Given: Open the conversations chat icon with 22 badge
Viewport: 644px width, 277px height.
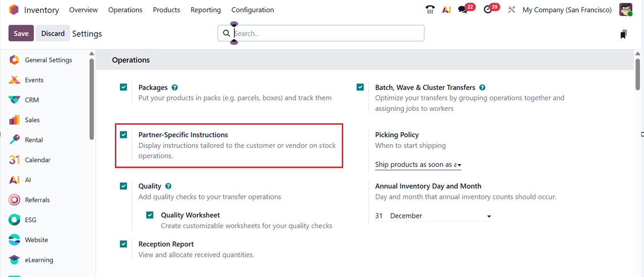Looking at the screenshot, I should click(463, 10).
